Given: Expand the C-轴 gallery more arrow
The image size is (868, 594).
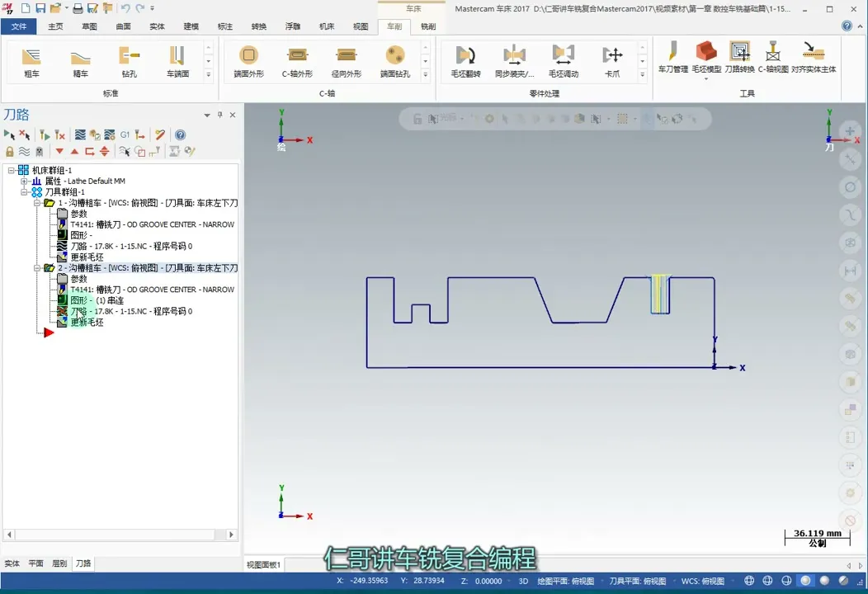Looking at the screenshot, I should 426,75.
